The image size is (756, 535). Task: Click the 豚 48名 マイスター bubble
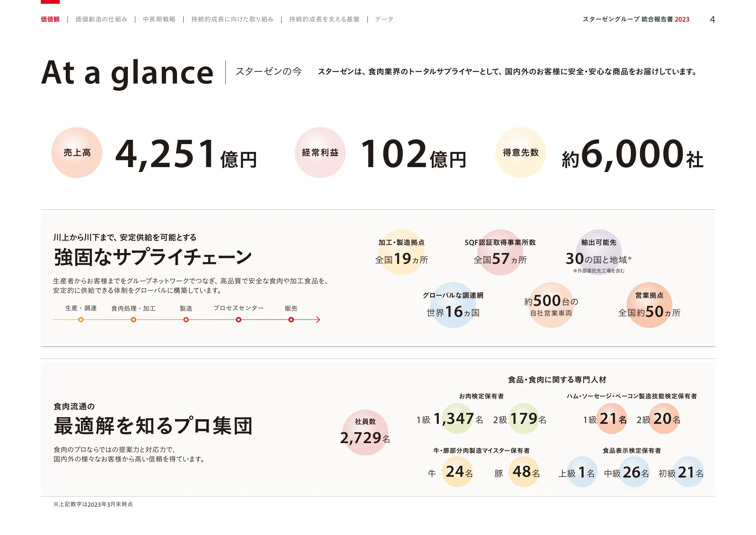click(524, 471)
